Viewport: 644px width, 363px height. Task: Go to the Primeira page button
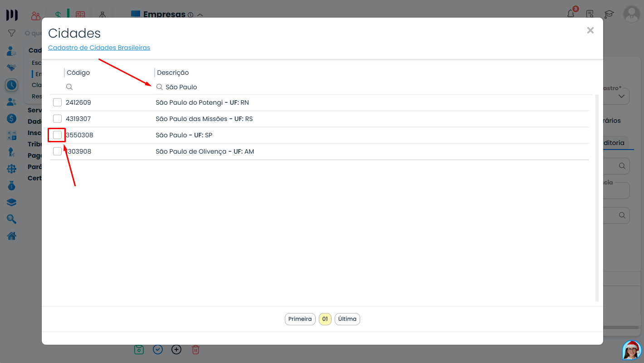pos(300,319)
